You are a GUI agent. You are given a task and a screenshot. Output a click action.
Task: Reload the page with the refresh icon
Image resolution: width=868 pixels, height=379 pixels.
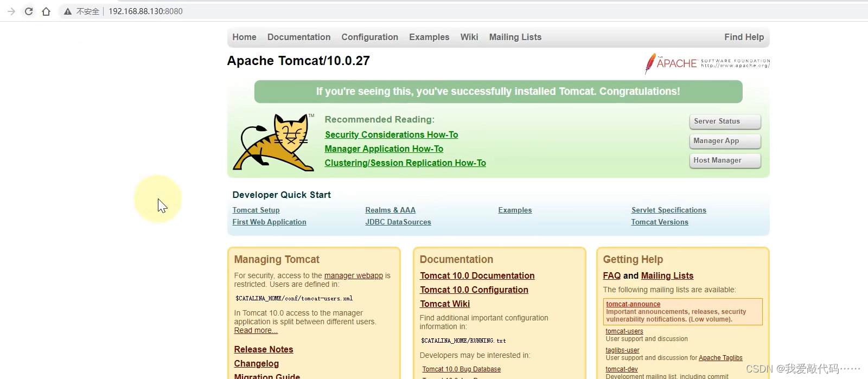[x=29, y=11]
